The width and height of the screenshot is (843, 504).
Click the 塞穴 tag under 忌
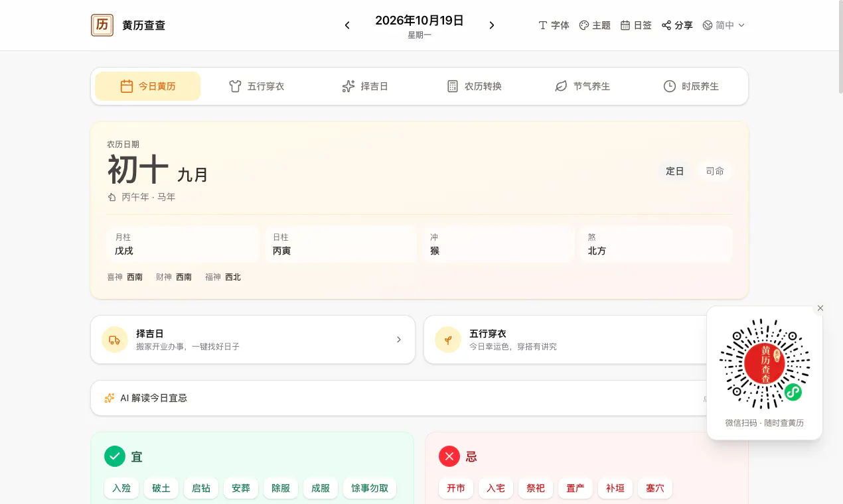coord(655,488)
